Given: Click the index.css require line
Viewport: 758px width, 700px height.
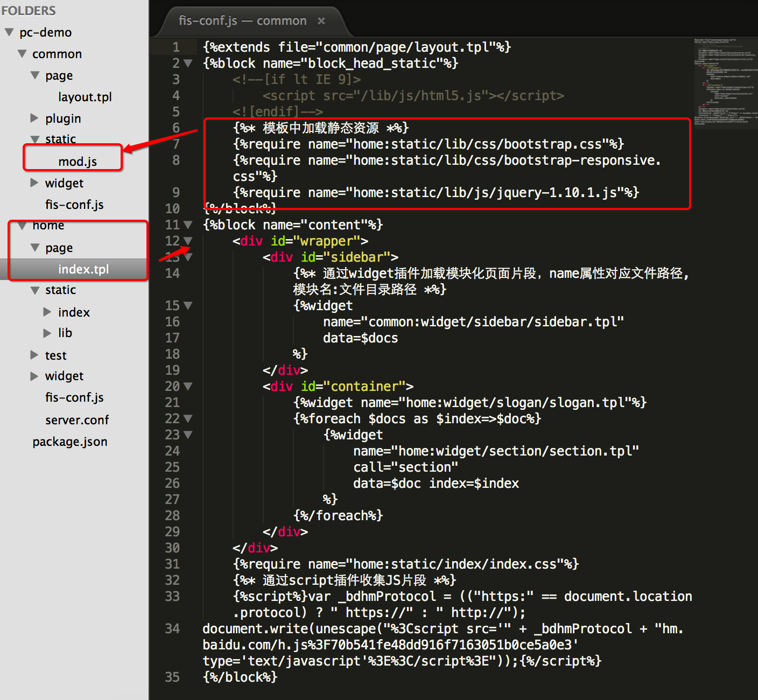Looking at the screenshot, I should coord(406,564).
